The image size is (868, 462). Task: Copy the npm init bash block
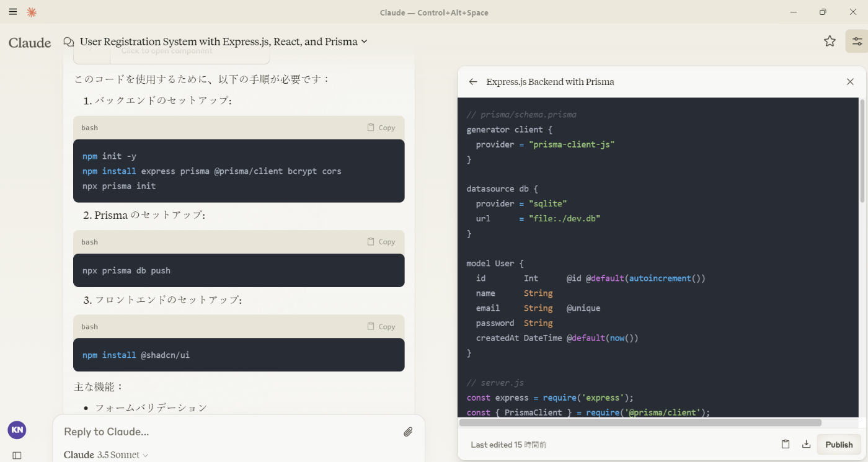pyautogui.click(x=381, y=127)
